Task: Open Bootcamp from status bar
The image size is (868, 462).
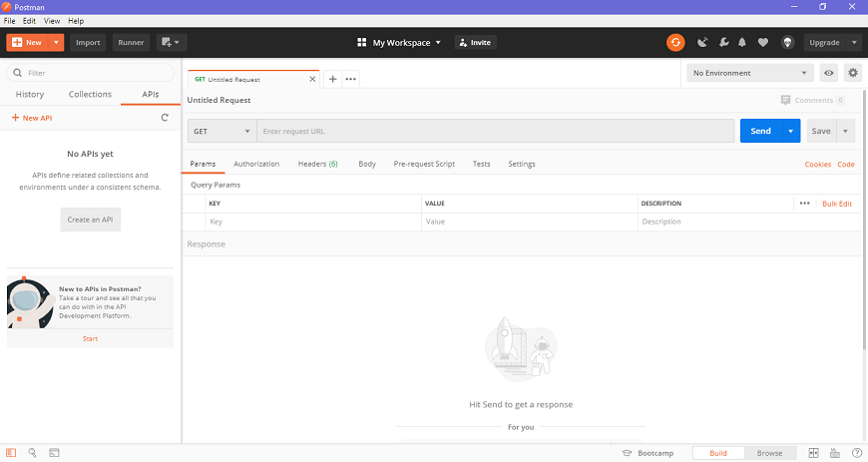Action: (x=649, y=453)
